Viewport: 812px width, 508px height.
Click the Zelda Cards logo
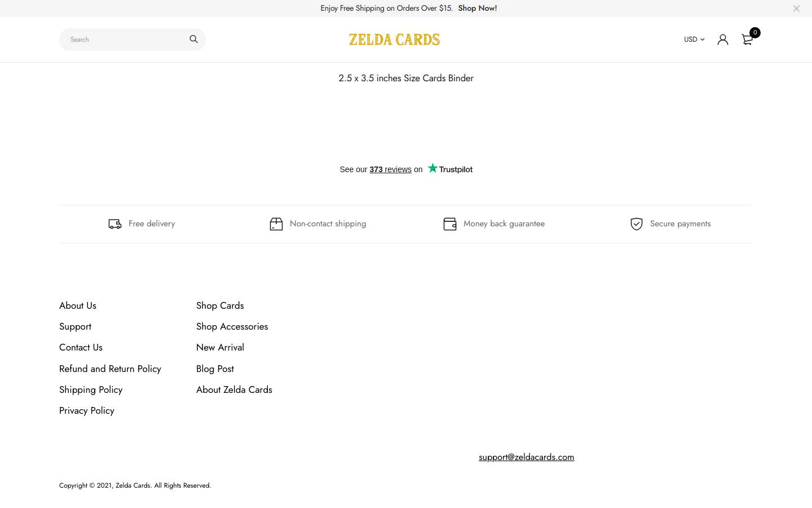point(395,40)
